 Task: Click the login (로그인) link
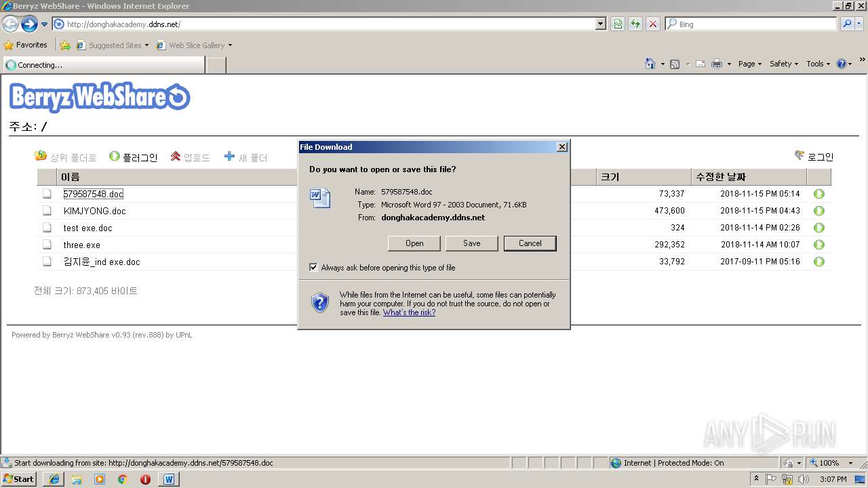tap(814, 157)
